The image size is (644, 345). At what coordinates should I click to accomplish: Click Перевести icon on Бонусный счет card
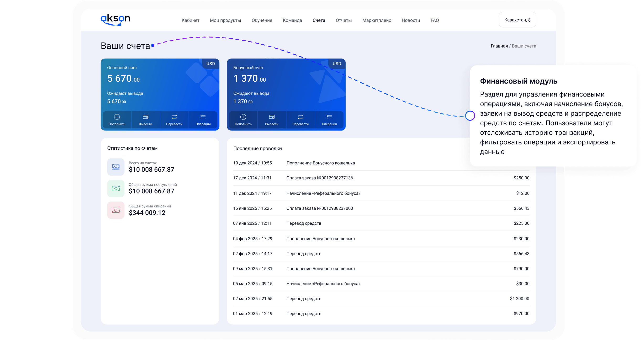pyautogui.click(x=300, y=117)
